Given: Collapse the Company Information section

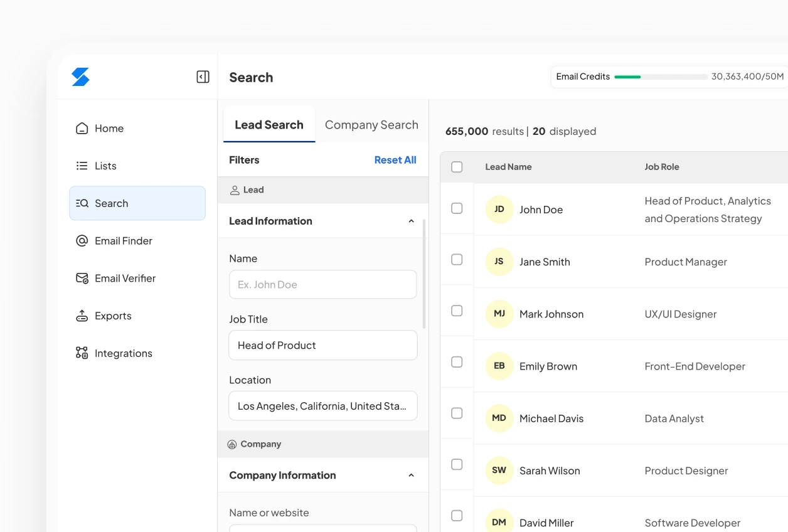Looking at the screenshot, I should [x=411, y=475].
